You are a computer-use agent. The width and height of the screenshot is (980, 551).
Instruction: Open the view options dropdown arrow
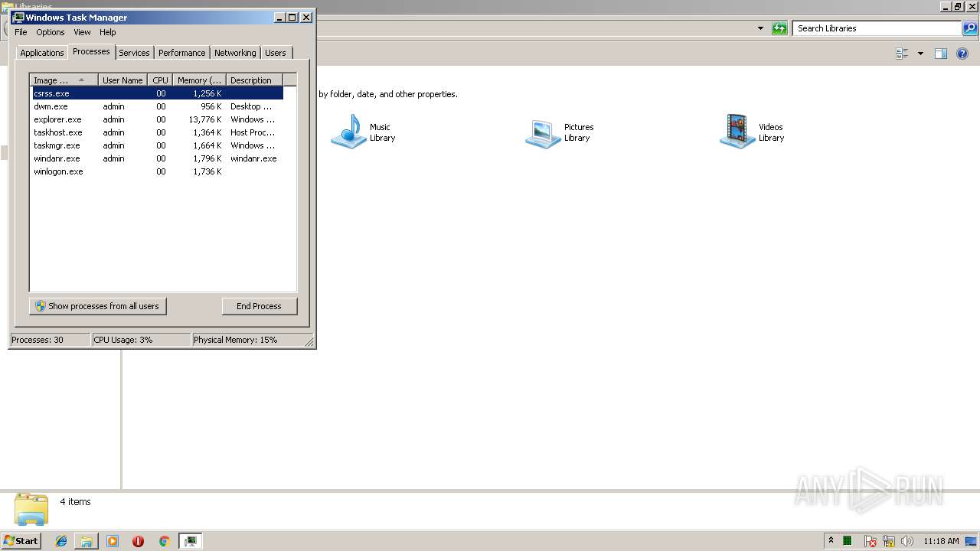click(x=920, y=54)
